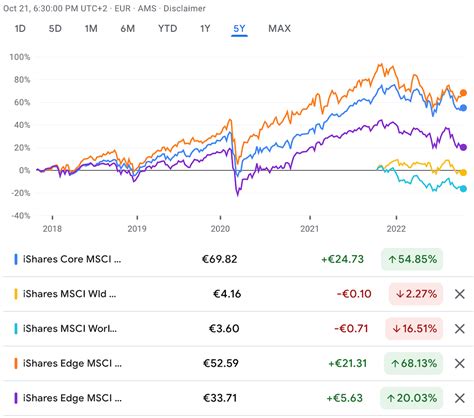Click the 2018 x-axis label
474x418 pixels.
coord(52,229)
